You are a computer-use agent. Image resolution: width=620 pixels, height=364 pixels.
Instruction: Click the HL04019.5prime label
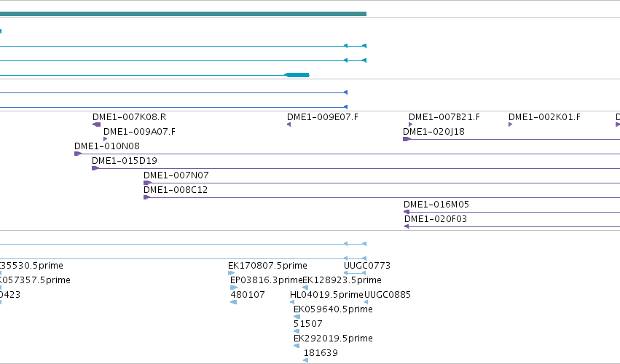[326, 295]
